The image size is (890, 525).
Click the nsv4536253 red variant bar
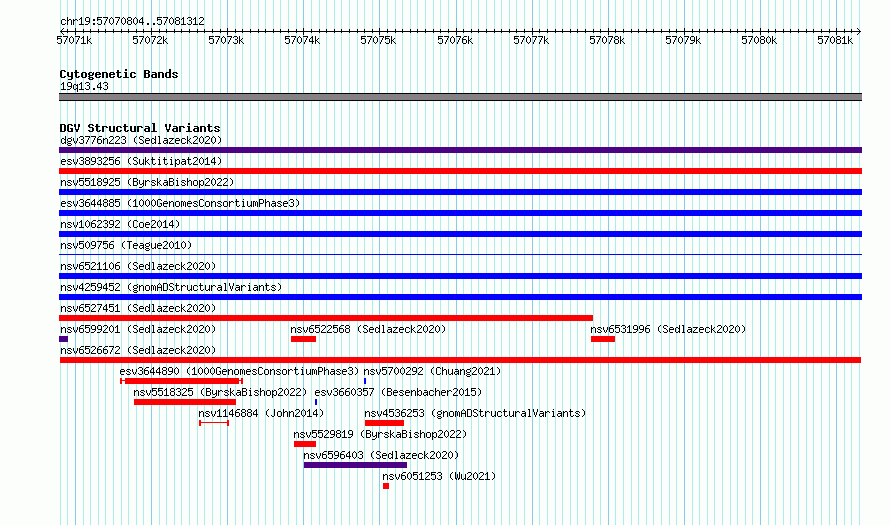coord(384,423)
